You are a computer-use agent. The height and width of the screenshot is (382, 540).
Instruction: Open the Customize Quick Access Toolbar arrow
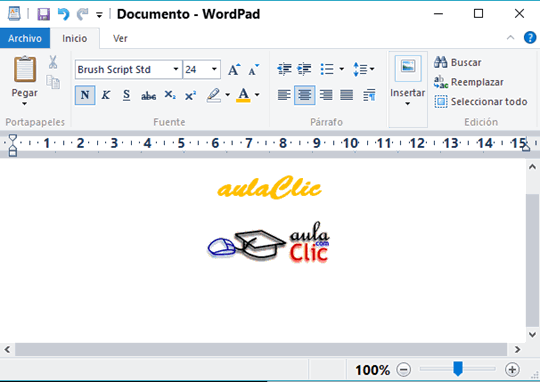point(99,15)
